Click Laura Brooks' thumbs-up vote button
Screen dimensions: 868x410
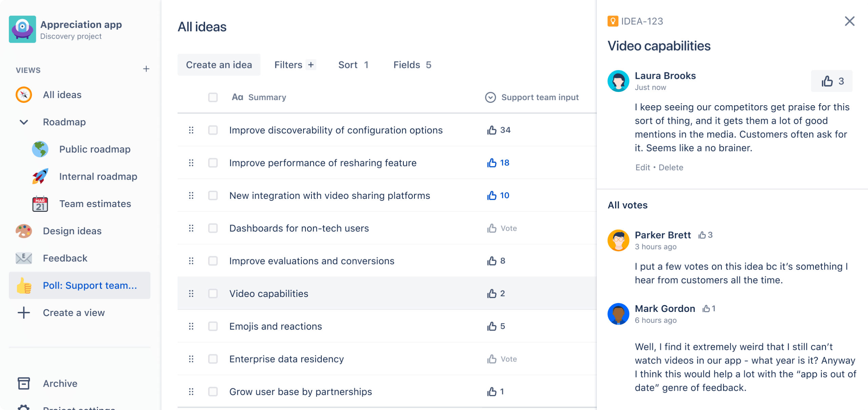coord(832,81)
